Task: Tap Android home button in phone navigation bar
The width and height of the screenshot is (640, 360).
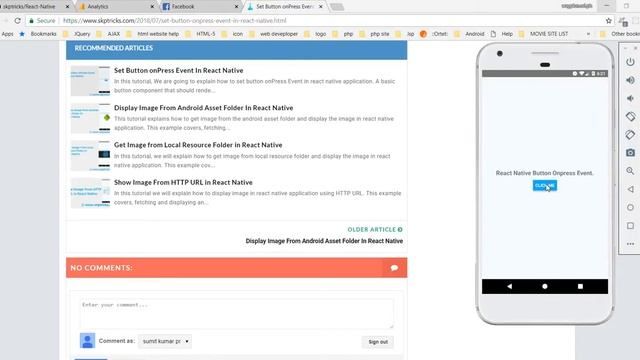Action: (x=544, y=287)
